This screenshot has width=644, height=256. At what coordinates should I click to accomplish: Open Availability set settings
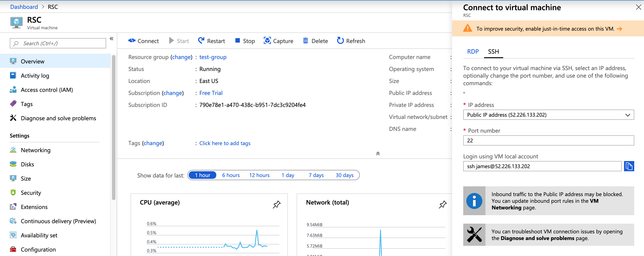pyautogui.click(x=55, y=236)
